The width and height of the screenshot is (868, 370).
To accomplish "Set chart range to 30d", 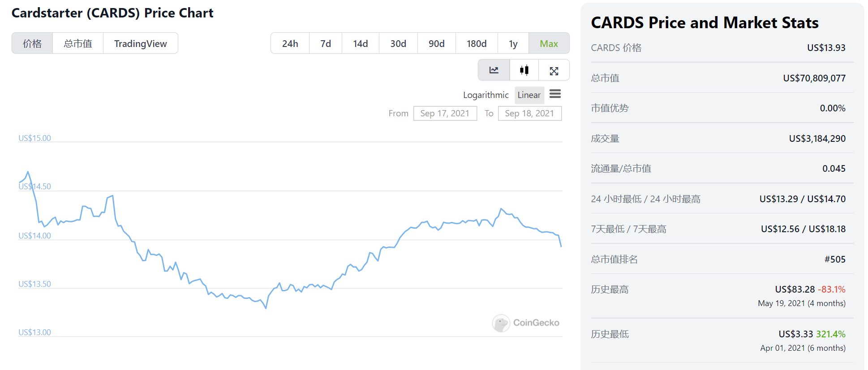I will (x=398, y=43).
